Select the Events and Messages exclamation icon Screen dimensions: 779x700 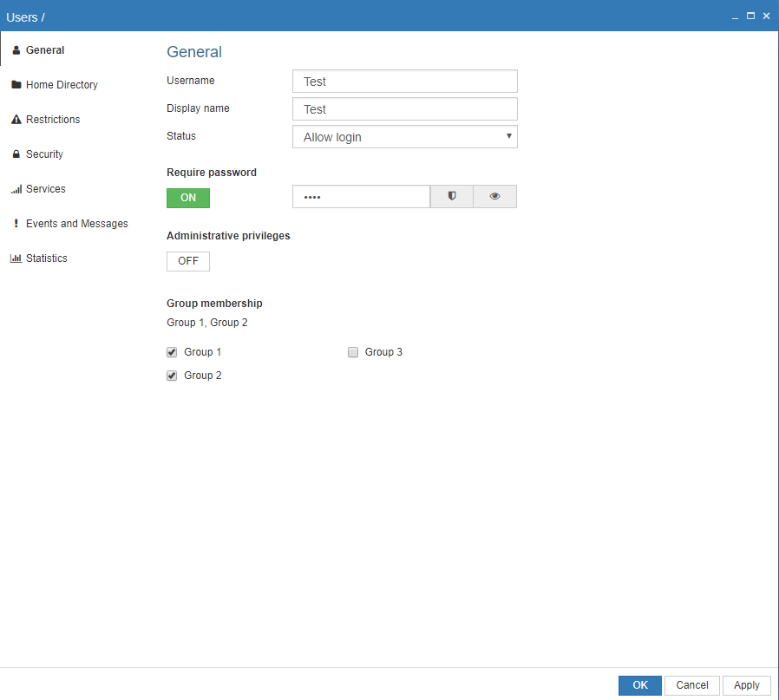coord(16,223)
